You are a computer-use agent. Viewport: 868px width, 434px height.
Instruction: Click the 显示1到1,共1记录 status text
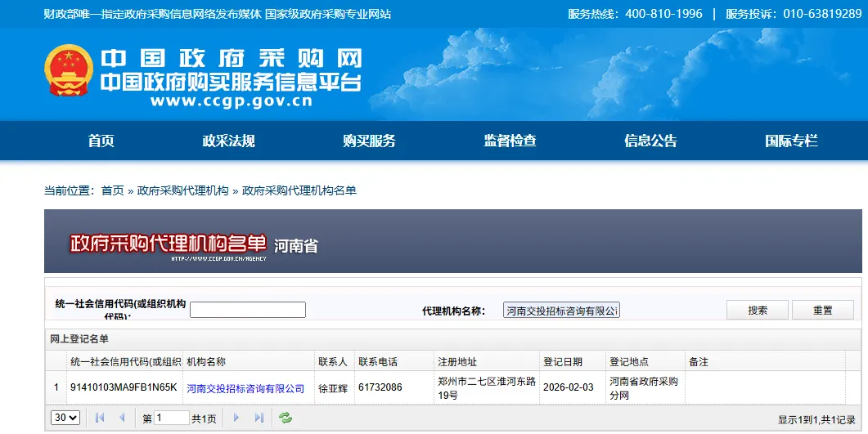point(816,419)
